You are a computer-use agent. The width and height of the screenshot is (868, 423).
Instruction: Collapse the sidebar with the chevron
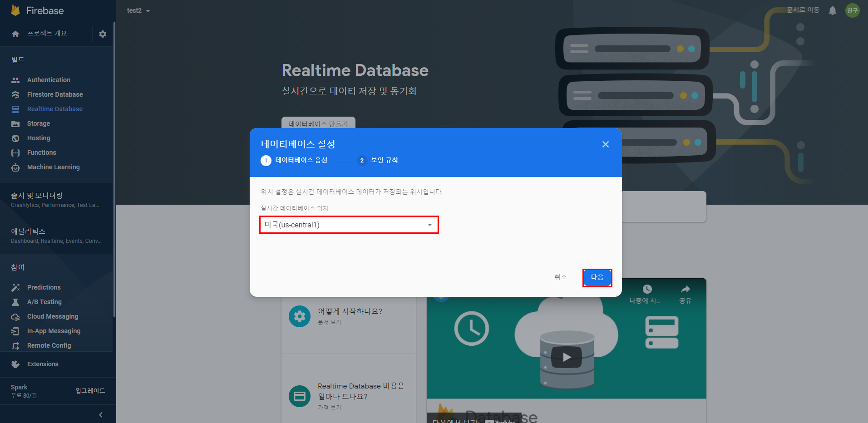101,415
